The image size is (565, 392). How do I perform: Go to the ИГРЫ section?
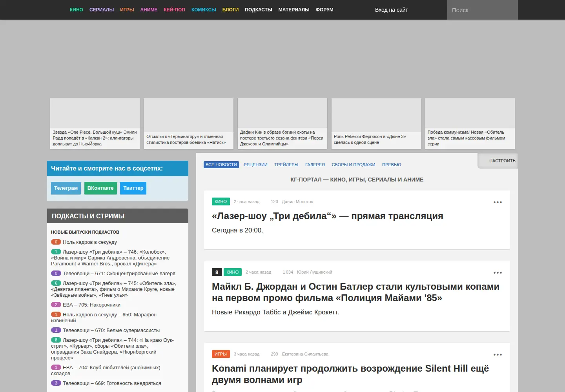pos(127,10)
